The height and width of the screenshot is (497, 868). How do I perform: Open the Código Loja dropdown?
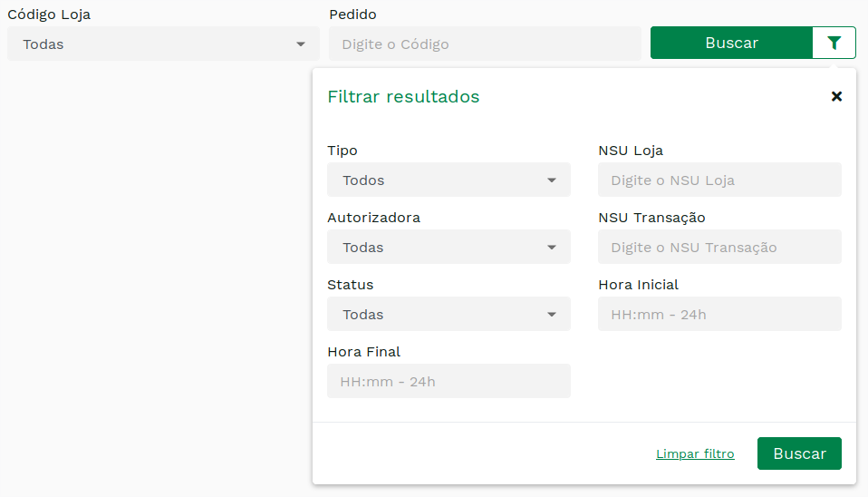coord(163,44)
